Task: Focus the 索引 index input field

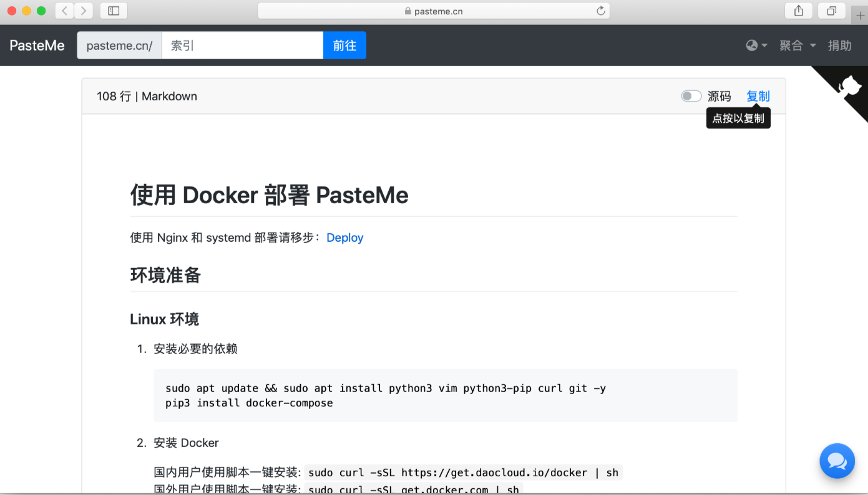Action: (x=242, y=46)
